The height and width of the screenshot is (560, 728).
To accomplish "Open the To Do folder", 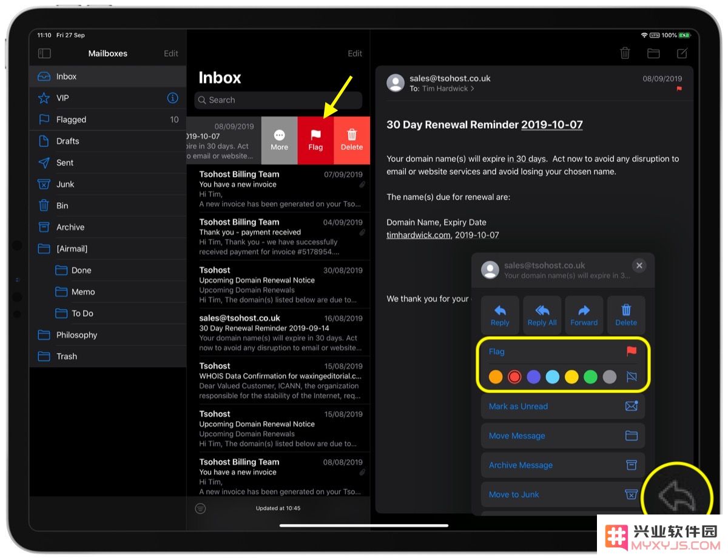I will point(108,314).
